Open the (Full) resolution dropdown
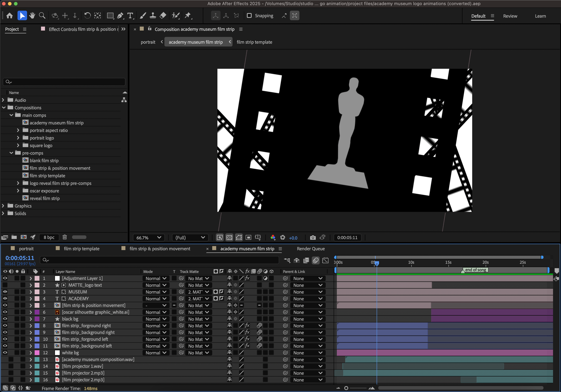Image resolution: width=561 pixels, height=392 pixels. (x=190, y=238)
